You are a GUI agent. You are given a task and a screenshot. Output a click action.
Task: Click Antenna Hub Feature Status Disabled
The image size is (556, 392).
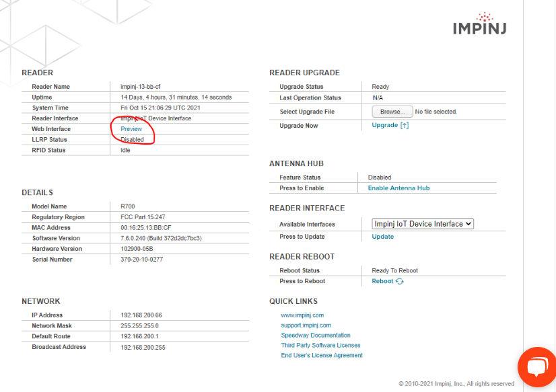coord(380,178)
